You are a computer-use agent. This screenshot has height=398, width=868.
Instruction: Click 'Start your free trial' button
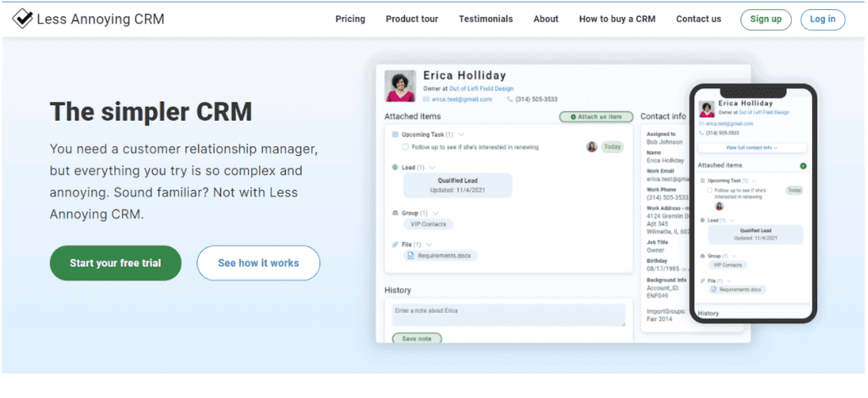[x=116, y=263]
